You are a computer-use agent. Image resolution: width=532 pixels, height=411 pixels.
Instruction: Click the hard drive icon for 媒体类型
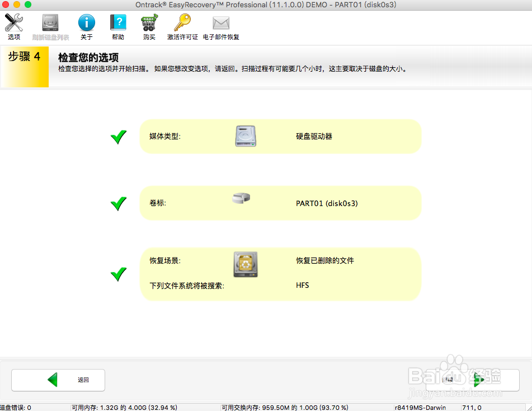(246, 136)
